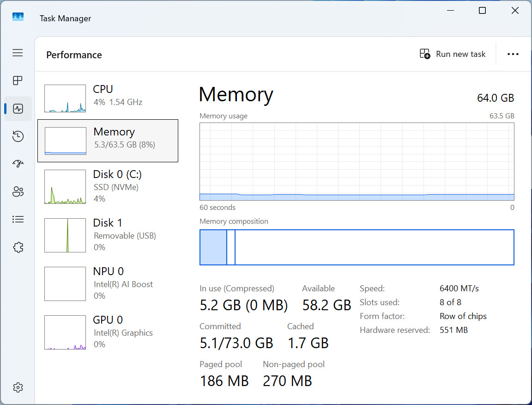Select the CPU performance item

[x=108, y=98]
